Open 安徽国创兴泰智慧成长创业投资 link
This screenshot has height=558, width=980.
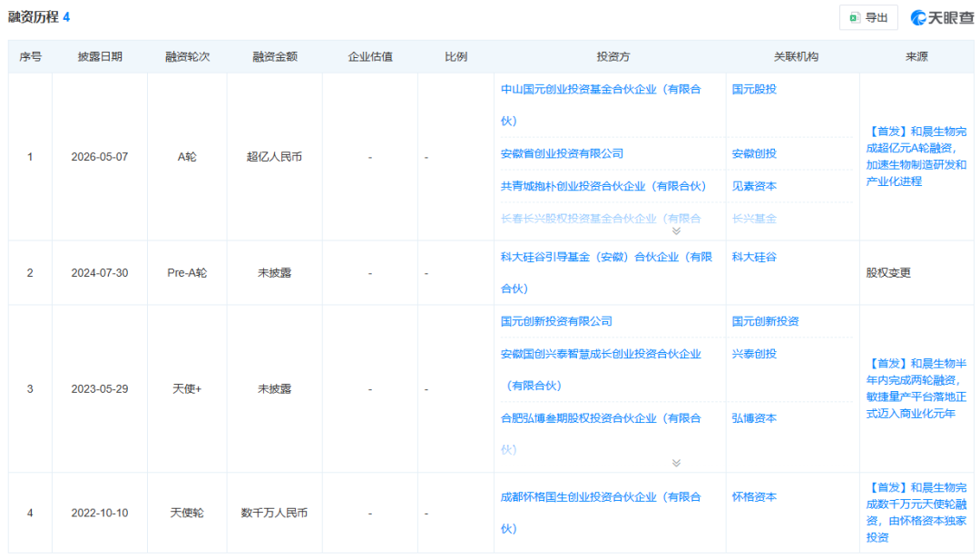(x=601, y=369)
